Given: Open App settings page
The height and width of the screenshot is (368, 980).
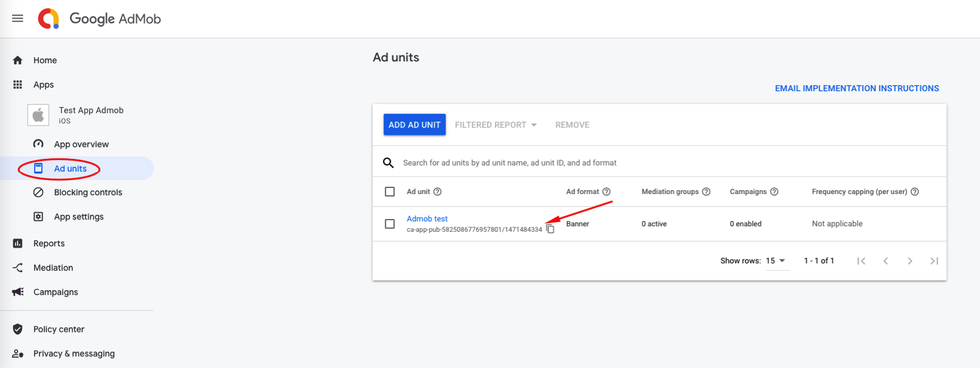Looking at the screenshot, I should [x=79, y=217].
